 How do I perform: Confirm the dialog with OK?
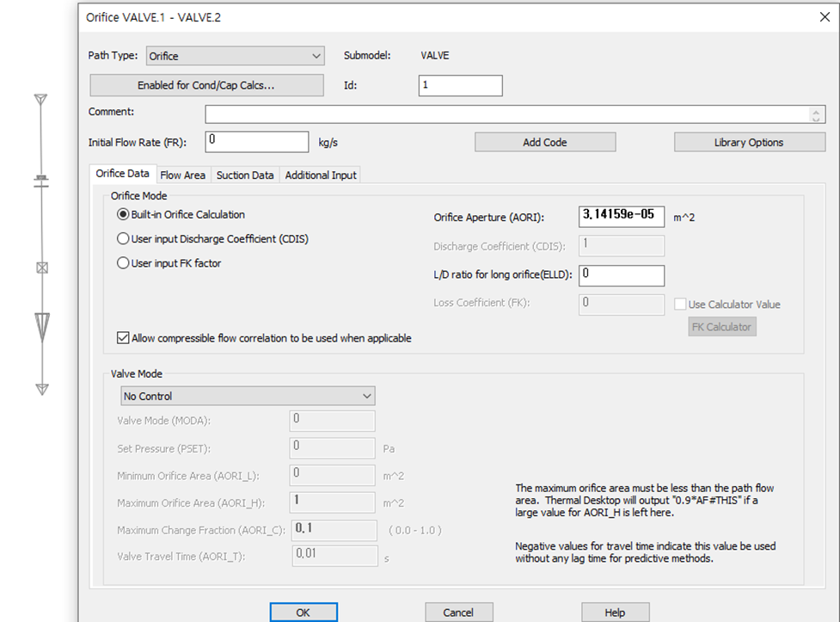[304, 613]
